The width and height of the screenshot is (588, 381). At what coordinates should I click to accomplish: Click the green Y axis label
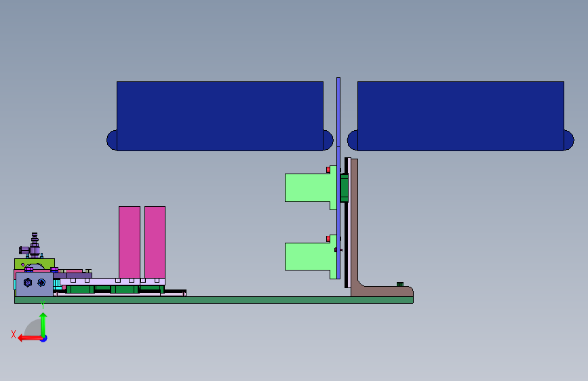point(43,305)
